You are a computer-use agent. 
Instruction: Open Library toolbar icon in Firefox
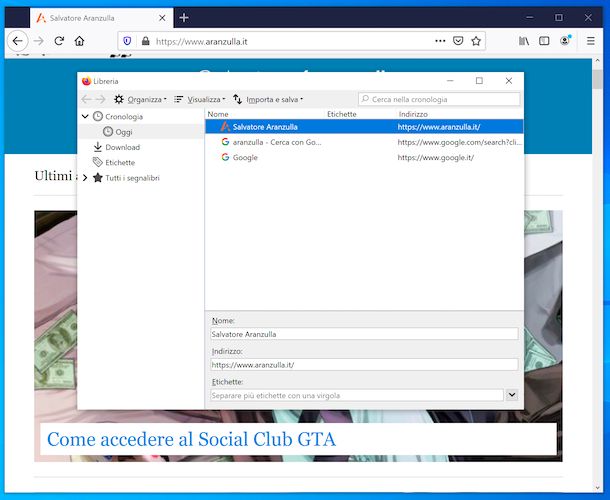pyautogui.click(x=524, y=41)
